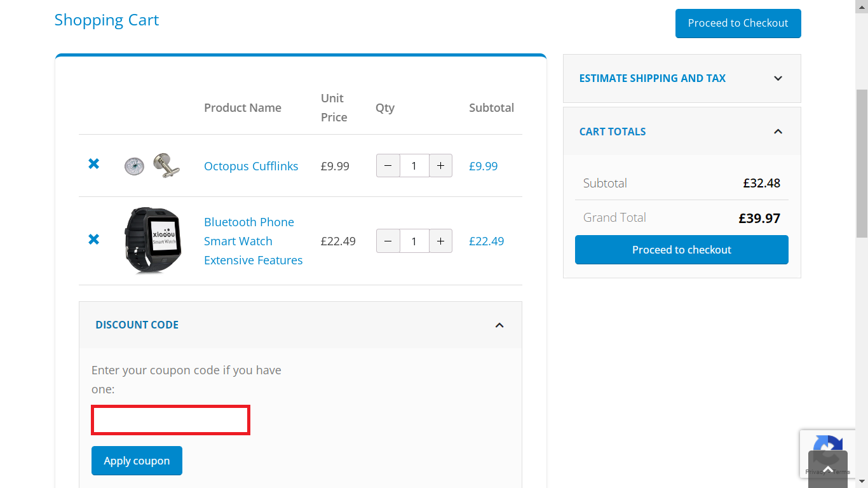Click the top Proceed to Checkout button
868x488 pixels.
tap(738, 24)
